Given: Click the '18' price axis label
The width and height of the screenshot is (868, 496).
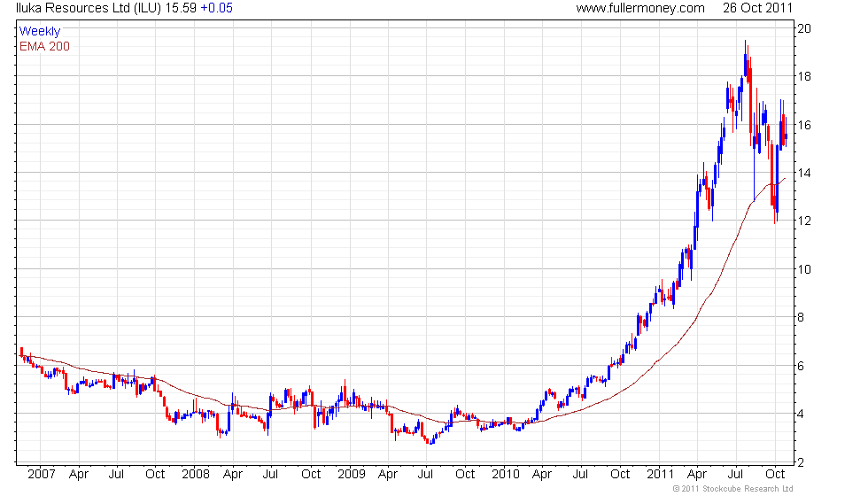Looking at the screenshot, I should [804, 76].
